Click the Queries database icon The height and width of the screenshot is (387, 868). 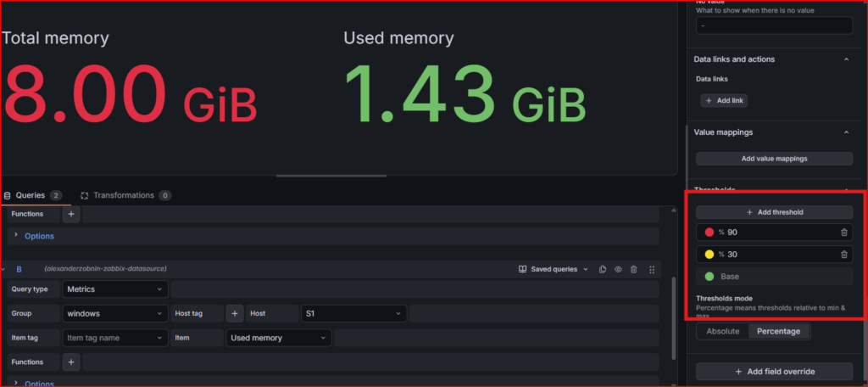pyautogui.click(x=7, y=195)
